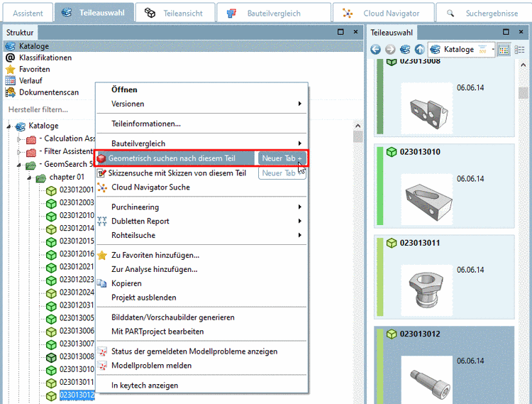Viewport: 532px width, 404px height.
Task: Collapse the GeomSearch tree node
Action: (19, 165)
